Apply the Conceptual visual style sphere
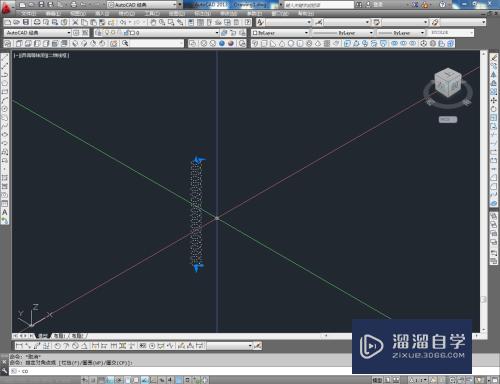The height and width of the screenshot is (384, 500). 231,43
